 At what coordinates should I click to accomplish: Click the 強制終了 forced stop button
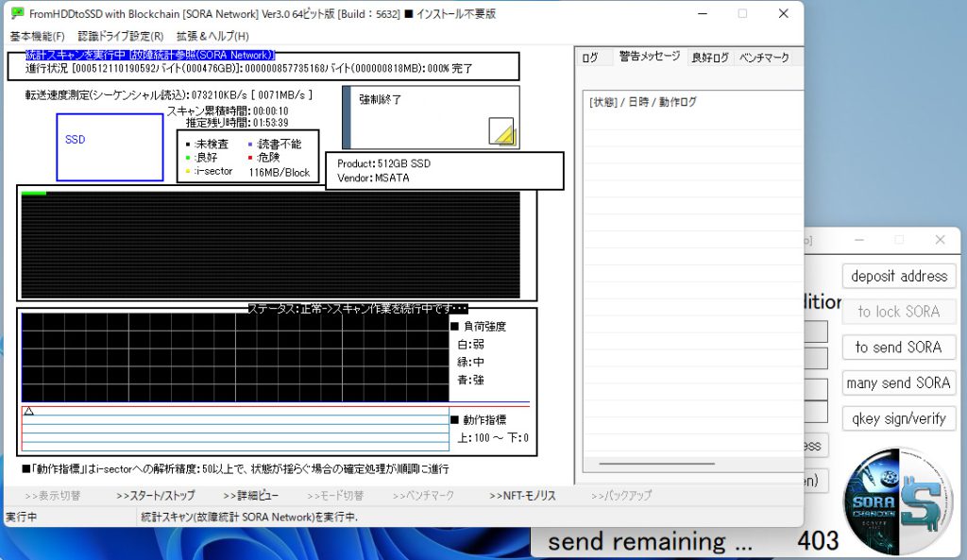tap(431, 117)
